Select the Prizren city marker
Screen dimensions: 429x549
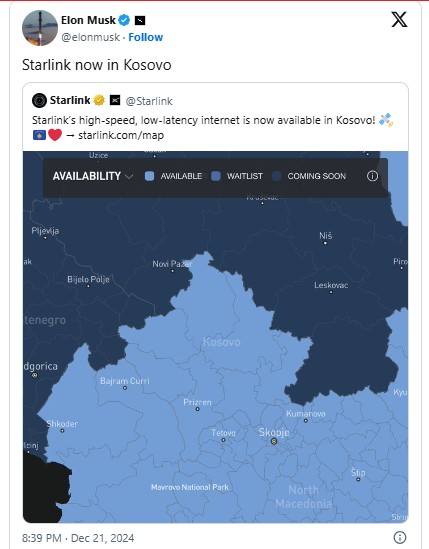tap(198, 409)
